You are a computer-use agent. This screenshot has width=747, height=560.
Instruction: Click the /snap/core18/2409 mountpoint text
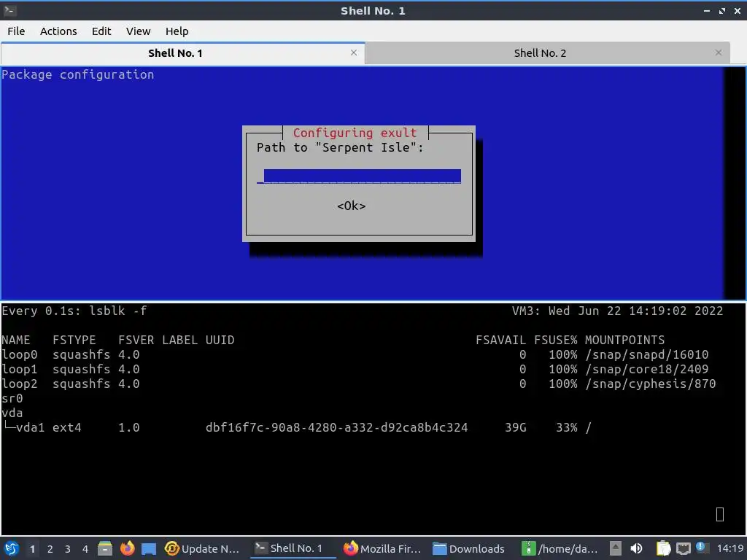(x=646, y=370)
